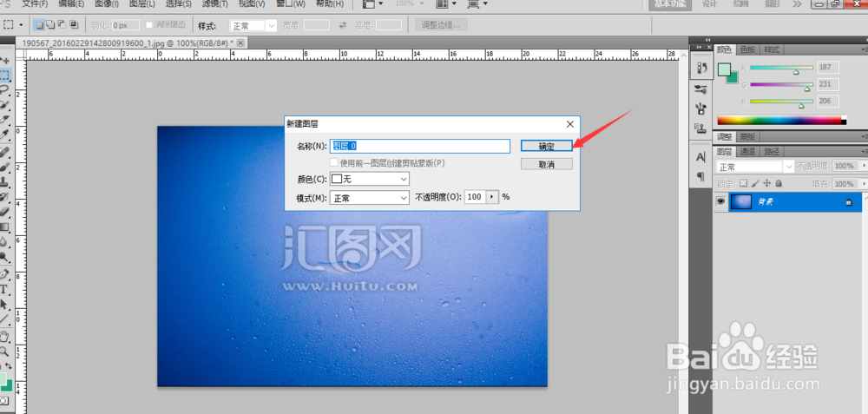This screenshot has width=868, height=414.
Task: Click Lock transparent pixels icon
Action: point(744,183)
